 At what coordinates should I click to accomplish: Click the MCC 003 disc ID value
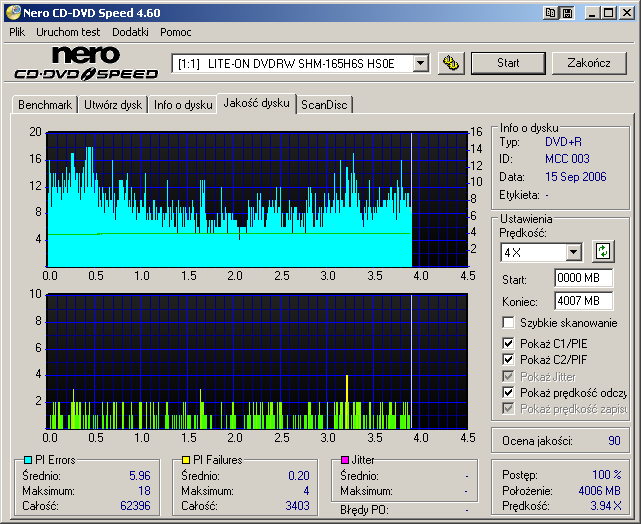[x=567, y=159]
